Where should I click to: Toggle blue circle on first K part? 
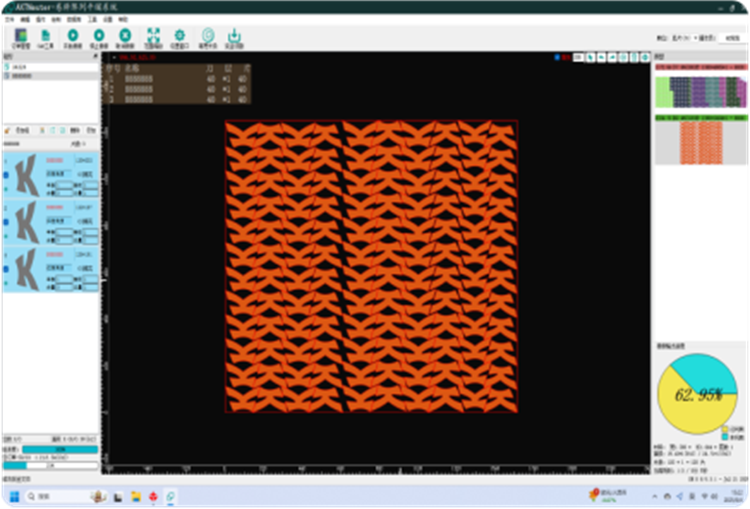click(x=6, y=175)
